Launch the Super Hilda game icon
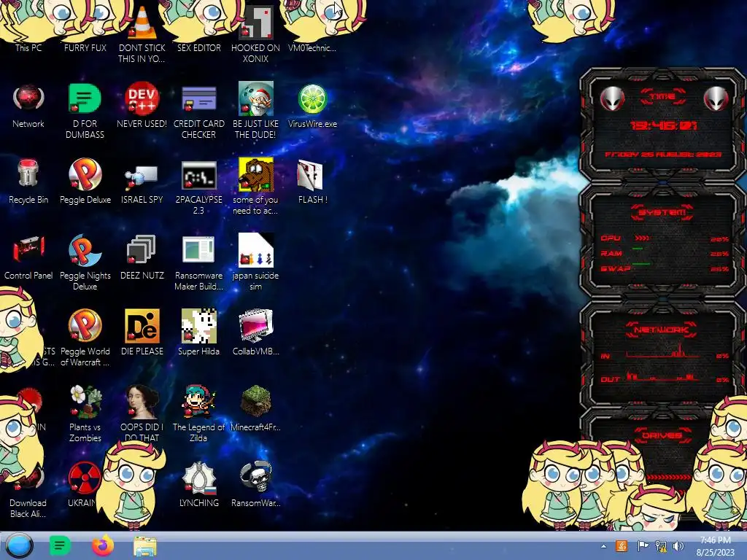Viewport: 747px width, 560px height. tap(198, 326)
